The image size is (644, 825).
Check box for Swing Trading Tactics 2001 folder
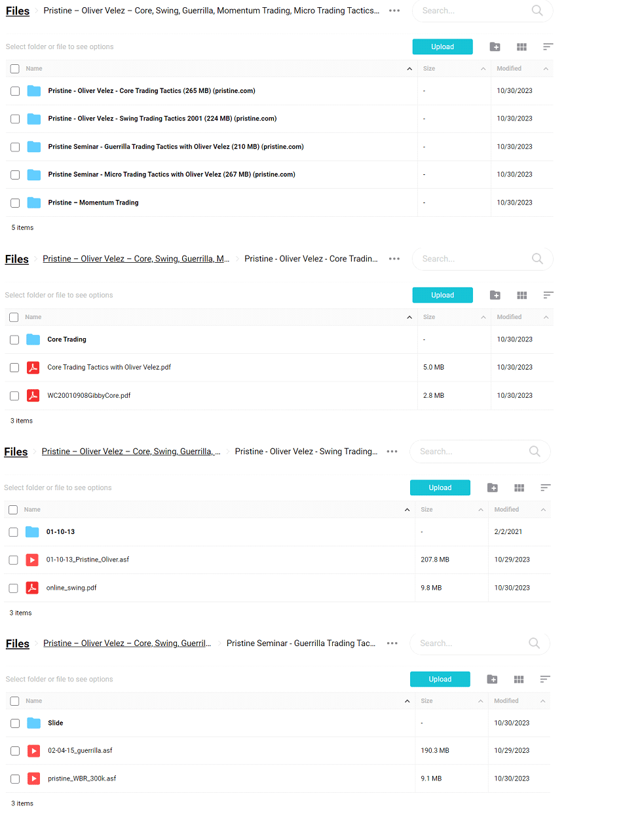tap(15, 119)
